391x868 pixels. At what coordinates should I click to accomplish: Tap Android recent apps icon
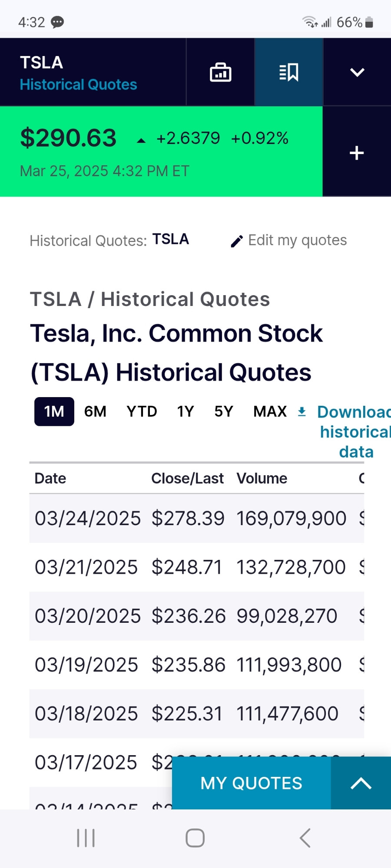[x=86, y=838]
